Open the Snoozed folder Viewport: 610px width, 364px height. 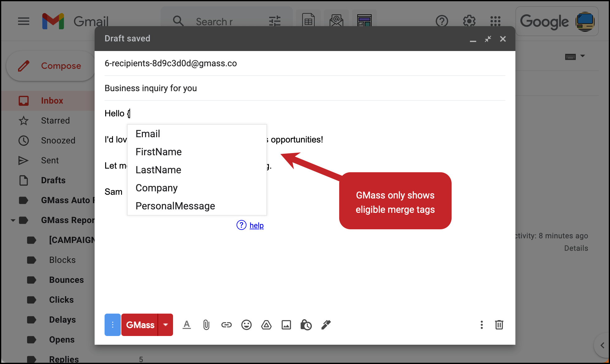tap(48, 141)
